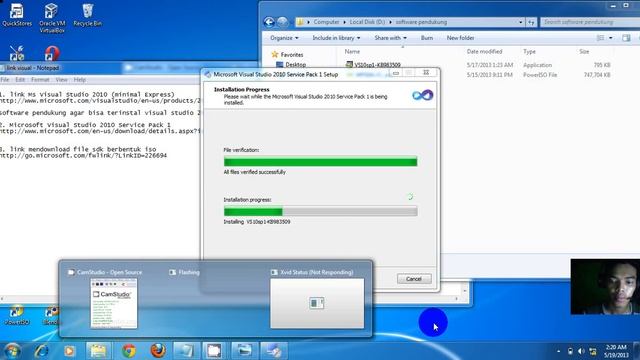The width and height of the screenshot is (640, 360).
Task: Click the network tray icon
Action: point(593,351)
